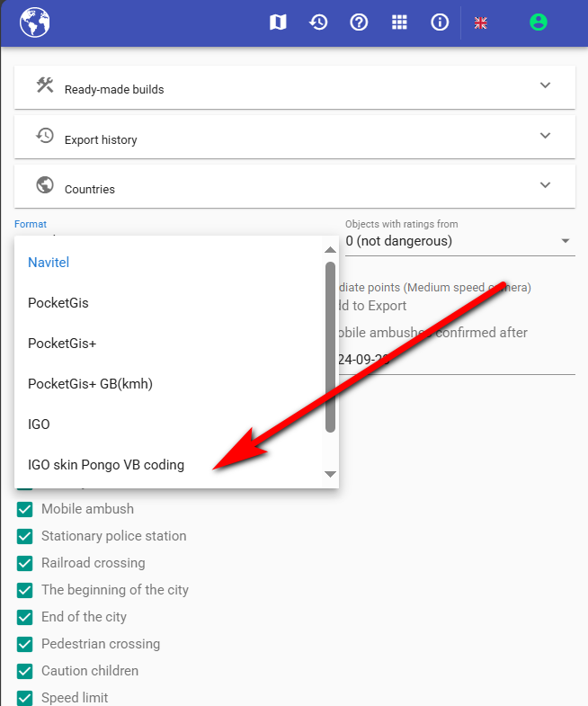Screen dimensions: 588x706
Task: Toggle the Mobile ambush checkbox
Action: [x=25, y=509]
